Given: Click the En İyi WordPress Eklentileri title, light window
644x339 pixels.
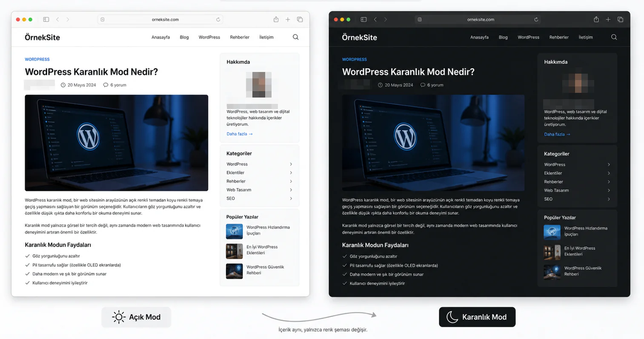Looking at the screenshot, I should (262, 250).
